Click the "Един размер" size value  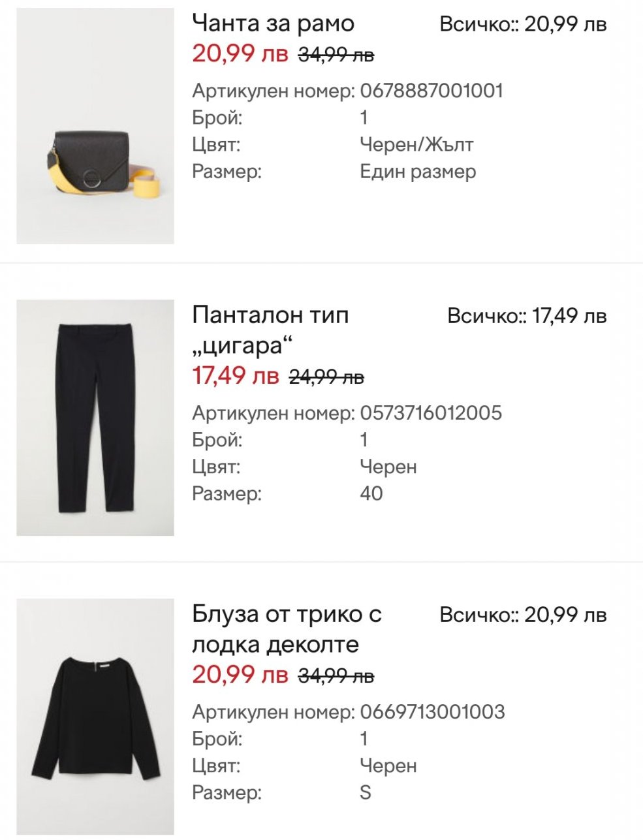[x=418, y=172]
